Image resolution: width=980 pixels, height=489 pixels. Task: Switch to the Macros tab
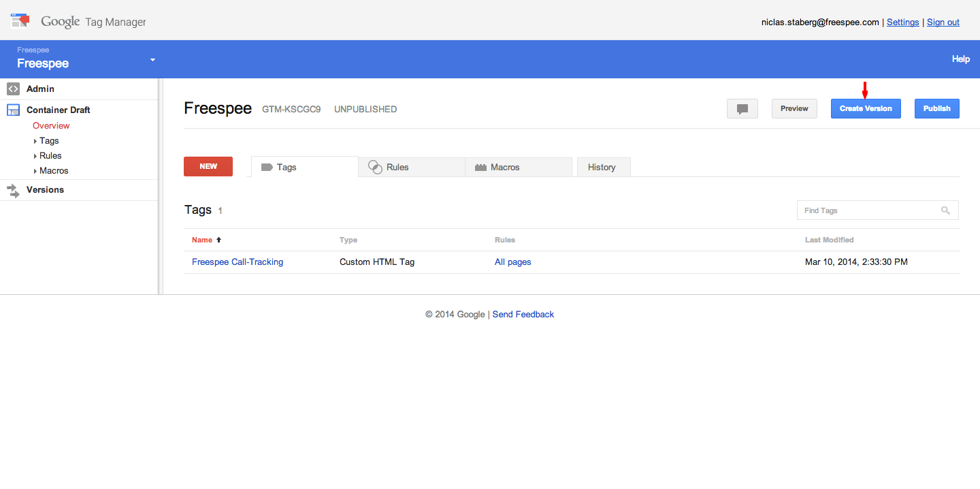click(519, 167)
